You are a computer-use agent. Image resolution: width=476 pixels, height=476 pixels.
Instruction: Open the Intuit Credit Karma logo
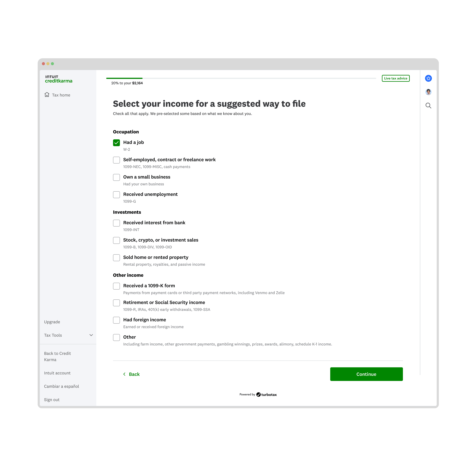click(x=59, y=79)
